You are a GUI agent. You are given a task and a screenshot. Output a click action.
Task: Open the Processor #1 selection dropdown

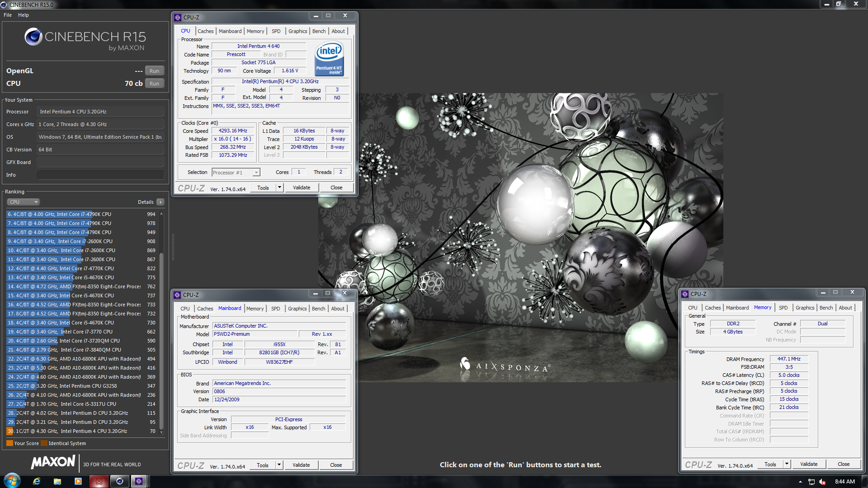[x=236, y=173]
